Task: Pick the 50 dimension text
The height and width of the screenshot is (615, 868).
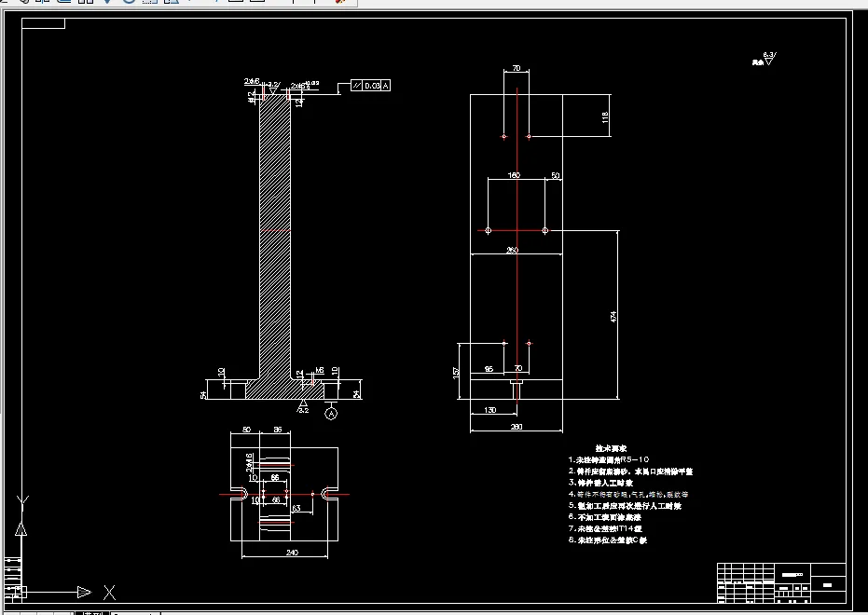Action: 556,175
